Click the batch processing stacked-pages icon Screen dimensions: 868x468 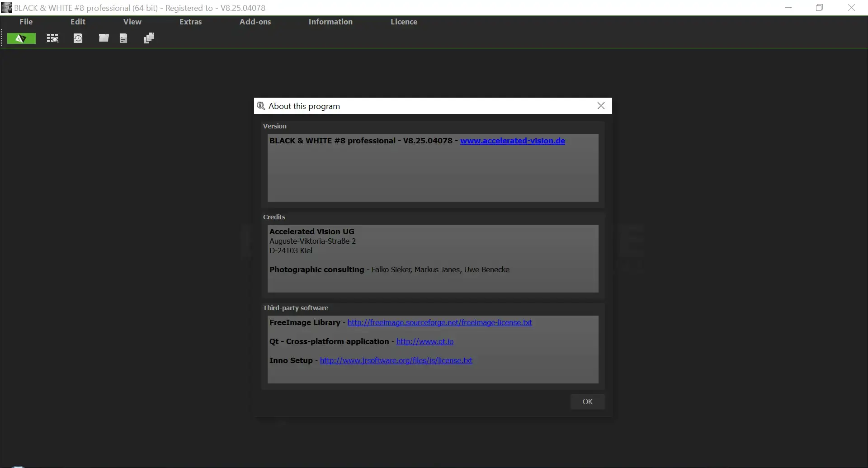click(x=148, y=38)
